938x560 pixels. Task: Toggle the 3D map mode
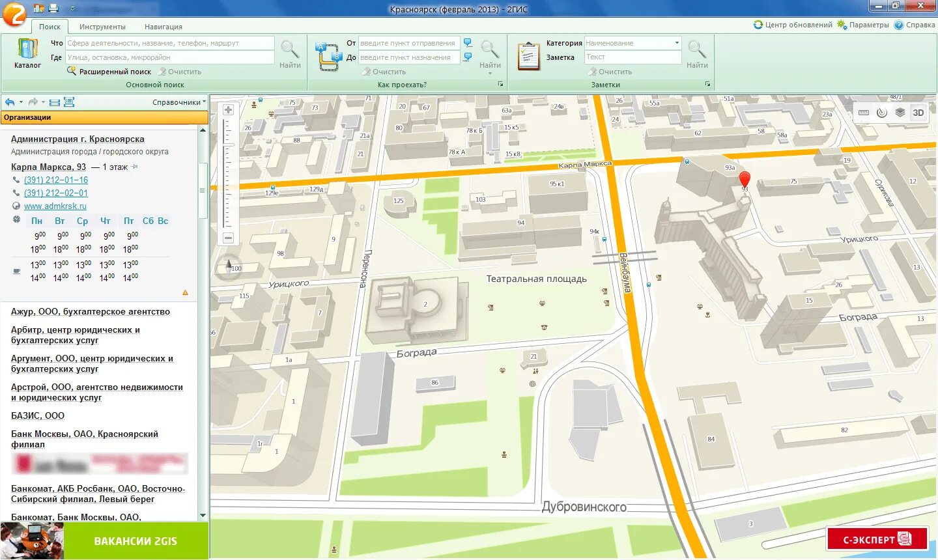pos(918,113)
